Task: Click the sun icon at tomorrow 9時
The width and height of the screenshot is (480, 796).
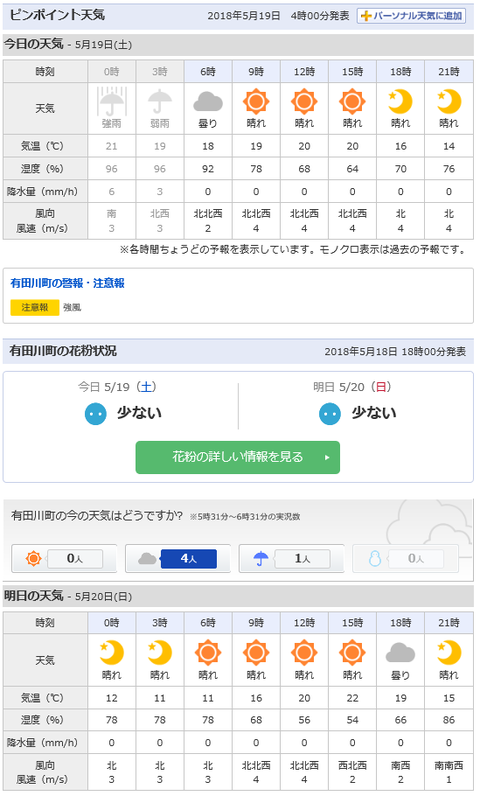Action: (x=256, y=653)
